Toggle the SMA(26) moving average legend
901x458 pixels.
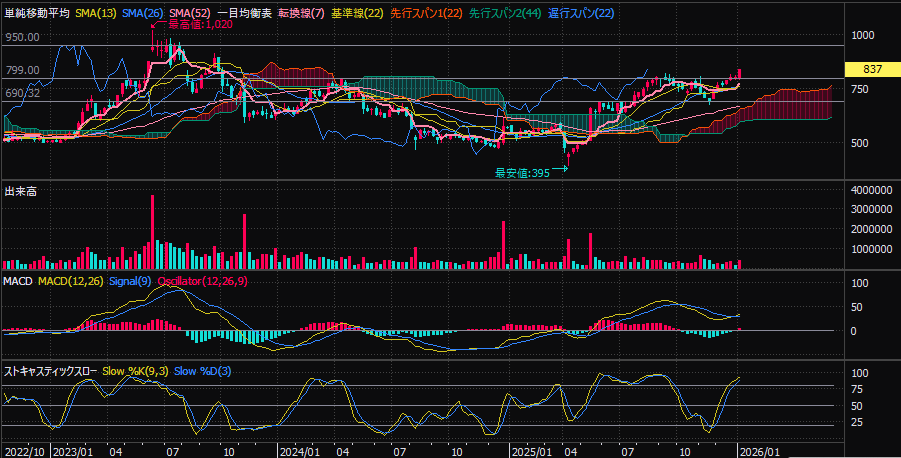[x=145, y=12]
